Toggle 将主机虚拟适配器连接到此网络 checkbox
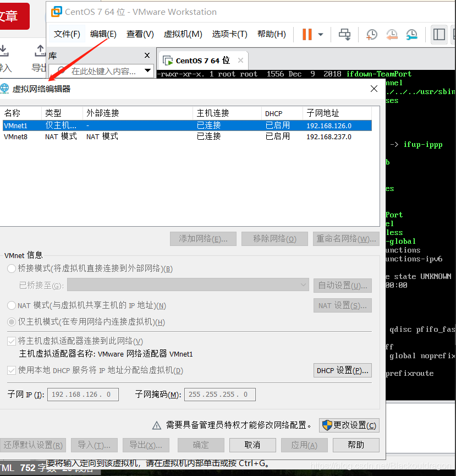456x476 pixels. pyautogui.click(x=12, y=341)
